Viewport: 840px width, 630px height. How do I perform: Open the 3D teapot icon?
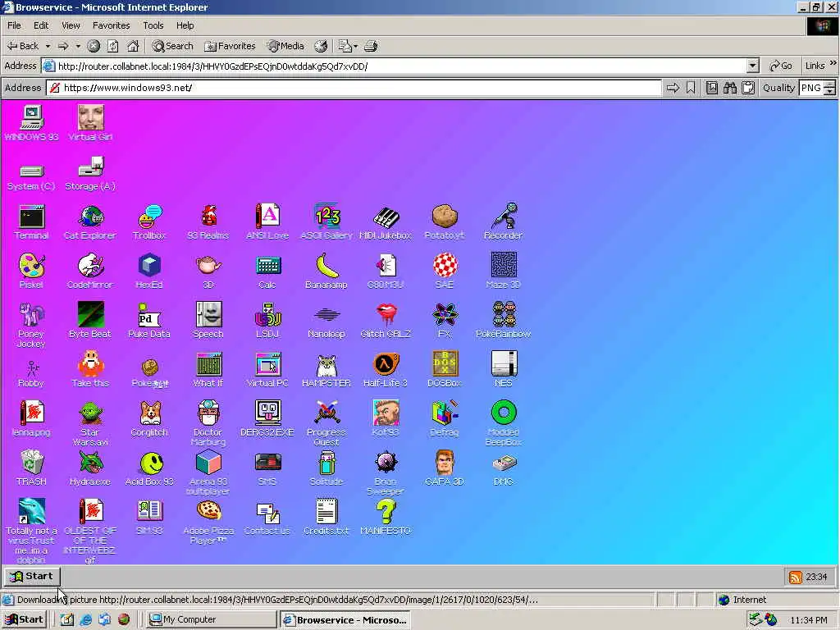(208, 271)
